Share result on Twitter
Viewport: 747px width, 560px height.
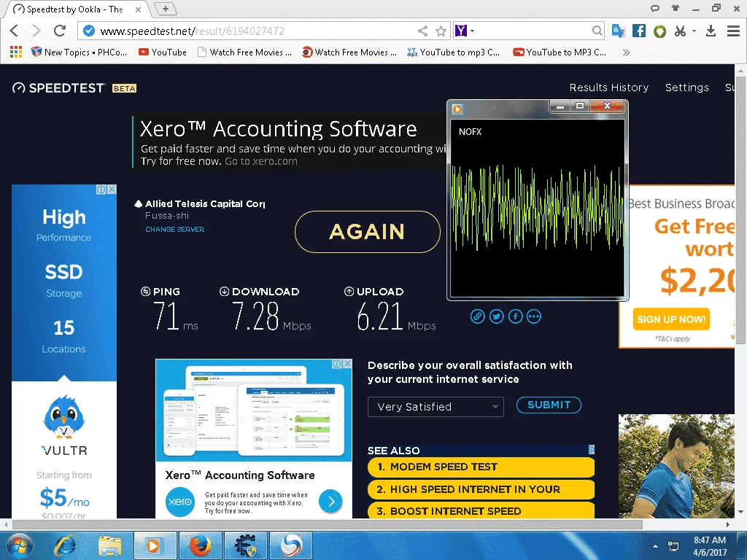point(496,316)
